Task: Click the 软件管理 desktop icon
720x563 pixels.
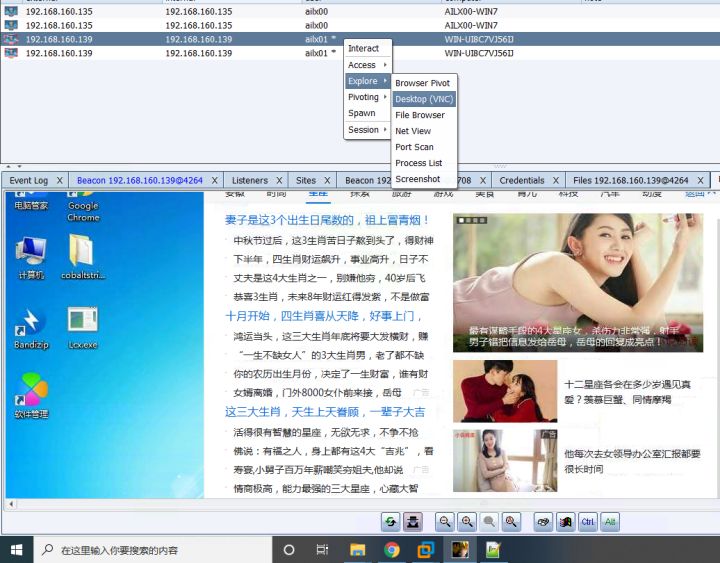Action: click(x=31, y=396)
